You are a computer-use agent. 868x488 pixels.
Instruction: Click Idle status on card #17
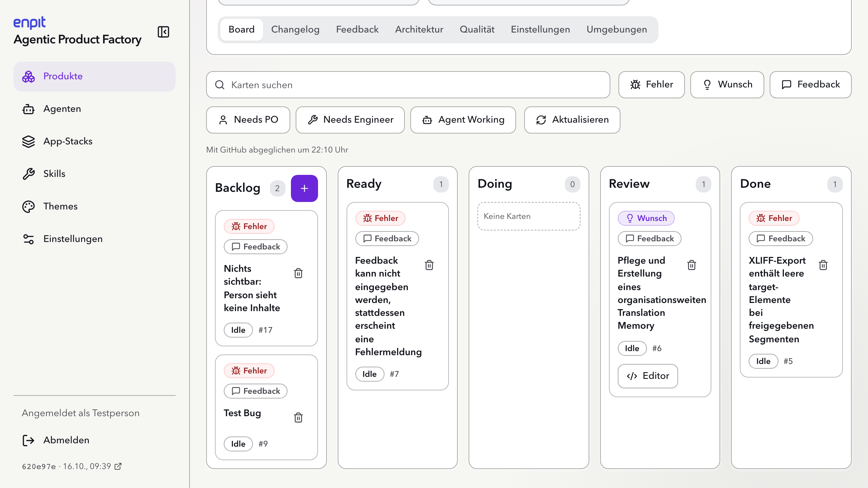pyautogui.click(x=238, y=330)
